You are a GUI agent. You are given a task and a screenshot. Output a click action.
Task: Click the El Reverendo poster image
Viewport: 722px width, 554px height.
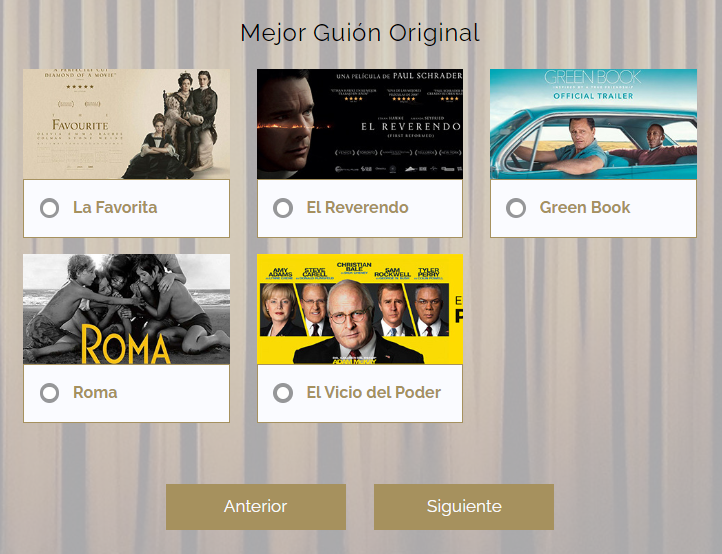[x=360, y=124]
